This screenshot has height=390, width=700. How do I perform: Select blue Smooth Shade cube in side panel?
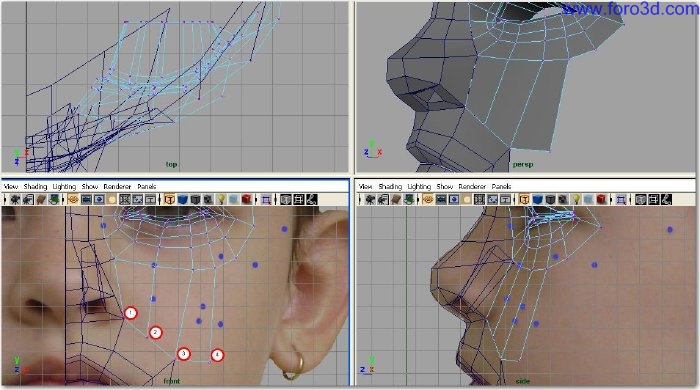(x=538, y=199)
